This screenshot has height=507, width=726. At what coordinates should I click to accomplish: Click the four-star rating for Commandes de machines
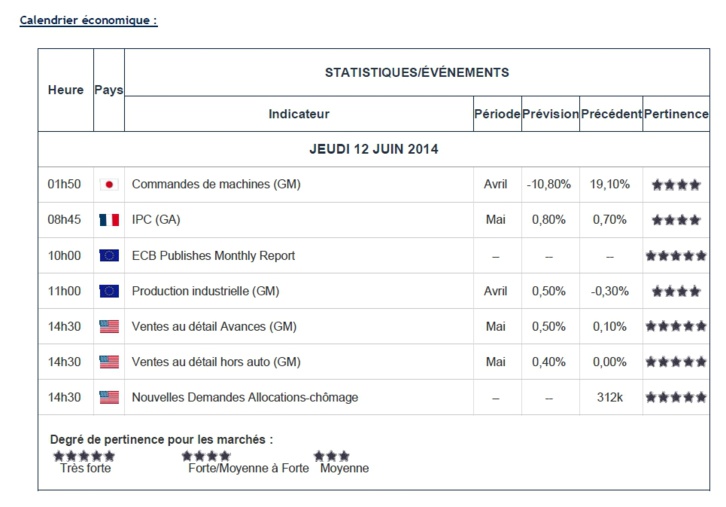click(x=676, y=185)
